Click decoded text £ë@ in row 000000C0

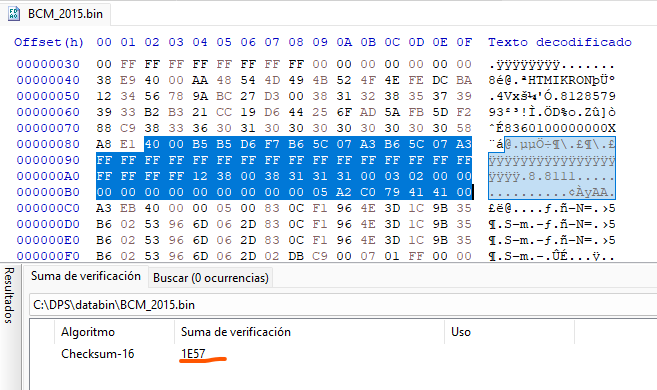(x=500, y=208)
